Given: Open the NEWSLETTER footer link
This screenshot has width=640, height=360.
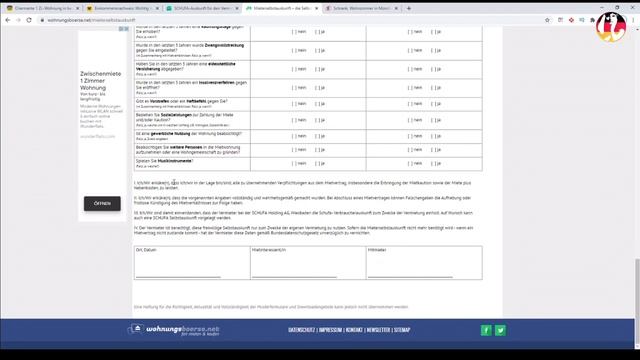Looking at the screenshot, I should [378, 330].
